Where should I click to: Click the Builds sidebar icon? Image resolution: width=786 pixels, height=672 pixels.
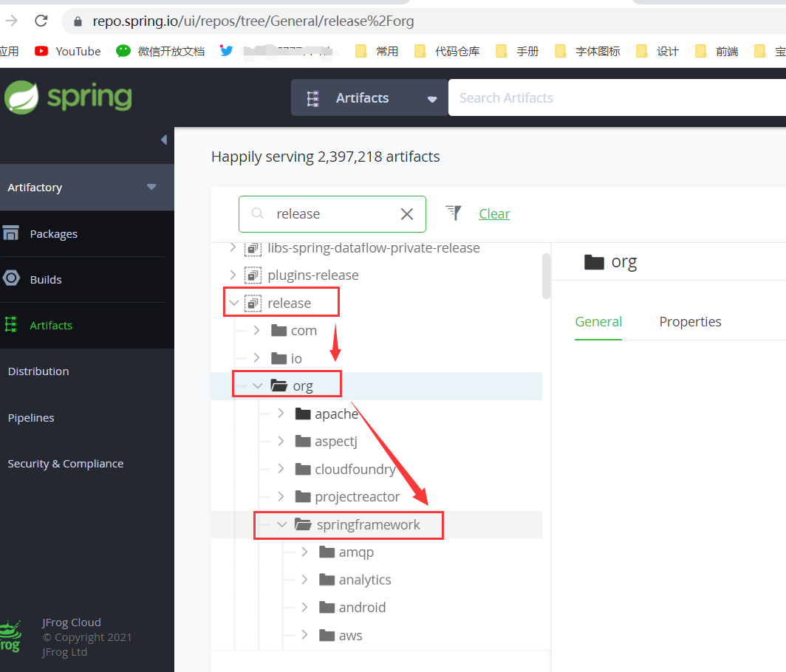[11, 278]
